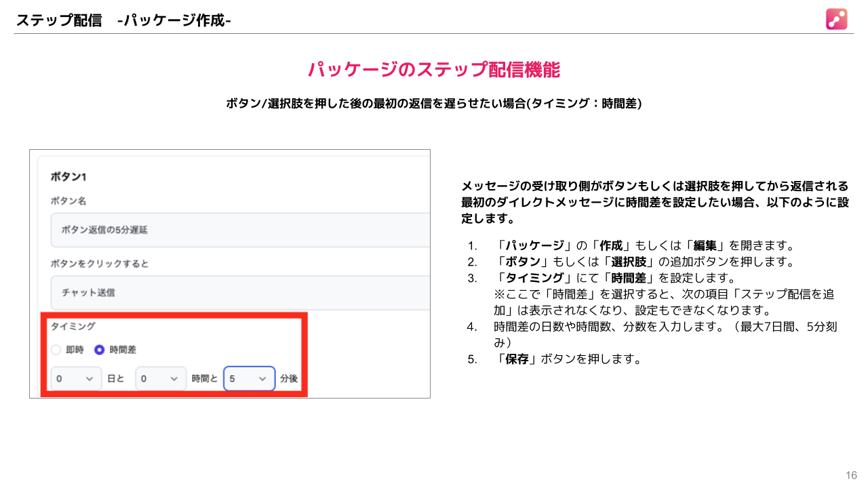Click the 時間と label
Screen dimensions: 868x488
(205, 379)
